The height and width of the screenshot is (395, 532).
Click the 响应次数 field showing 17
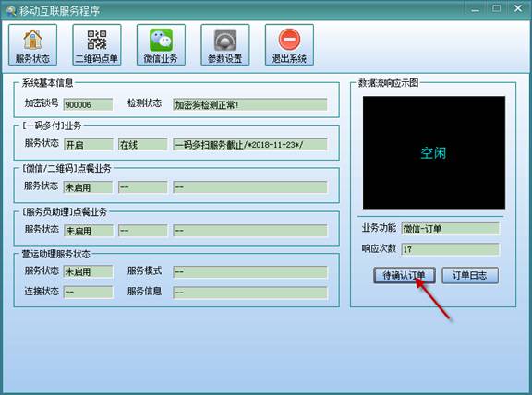450,249
